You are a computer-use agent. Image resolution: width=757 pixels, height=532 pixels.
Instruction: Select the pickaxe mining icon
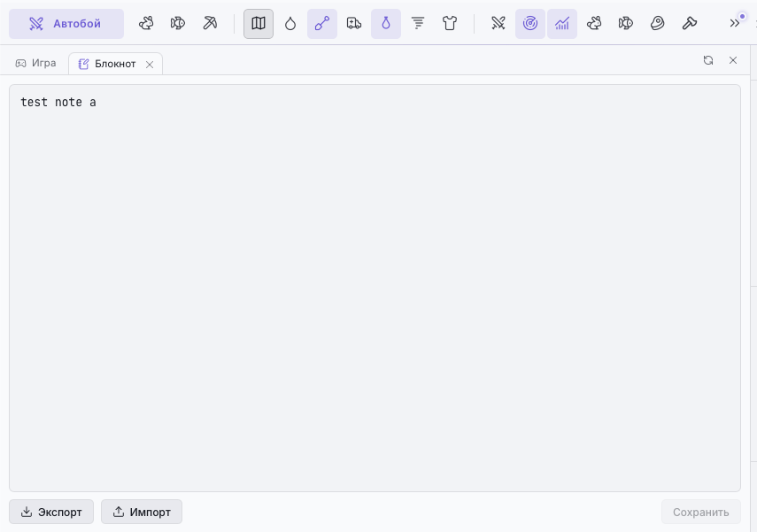click(x=210, y=23)
